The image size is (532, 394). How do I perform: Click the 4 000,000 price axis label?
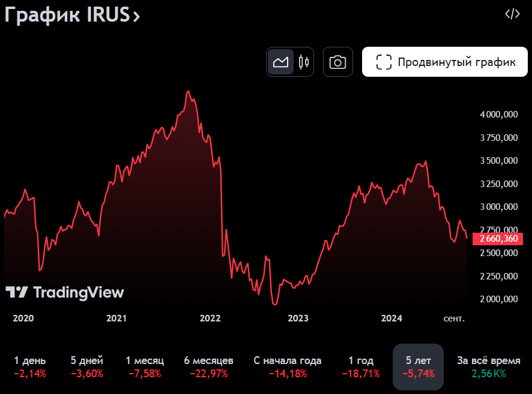[499, 115]
